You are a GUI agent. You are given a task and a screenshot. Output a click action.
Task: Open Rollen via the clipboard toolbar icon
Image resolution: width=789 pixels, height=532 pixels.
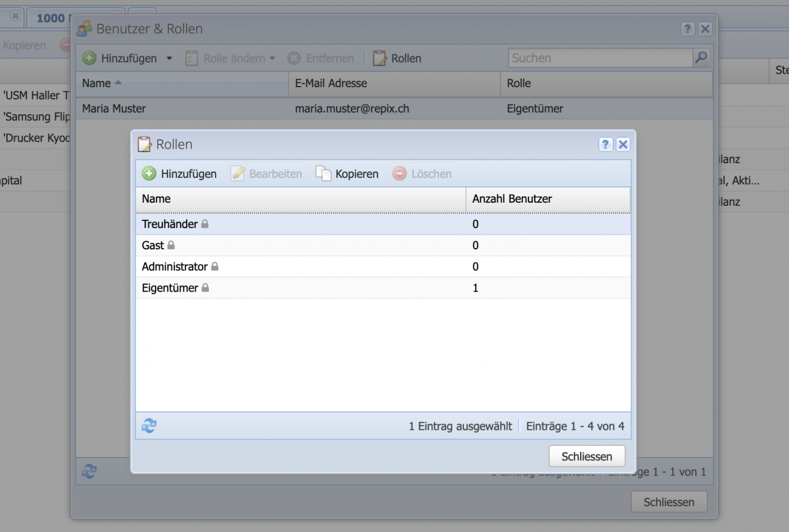379,58
